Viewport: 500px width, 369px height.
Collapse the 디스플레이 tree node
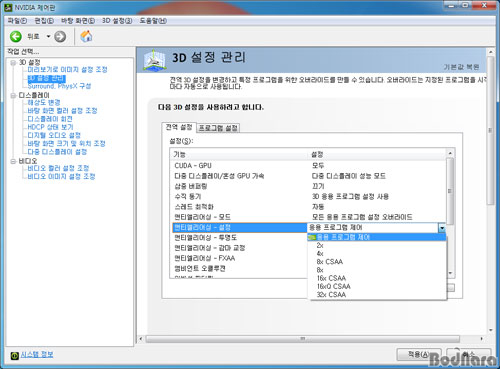point(13,95)
